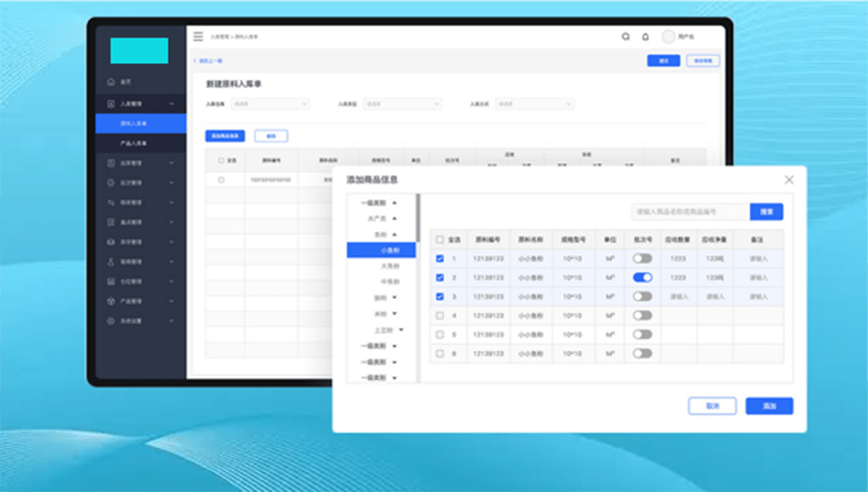Turn on the 批次号 toggle in row 4
The height and width of the screenshot is (492, 868).
click(642, 316)
